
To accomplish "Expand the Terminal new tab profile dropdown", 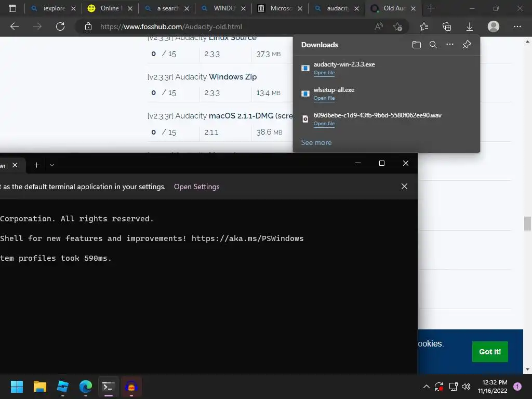I will pyautogui.click(x=52, y=165).
